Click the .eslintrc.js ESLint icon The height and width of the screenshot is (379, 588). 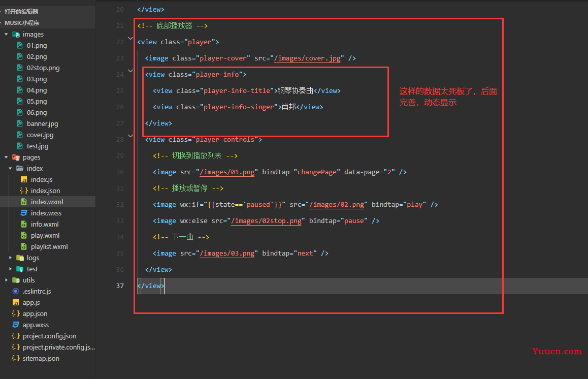coord(16,291)
